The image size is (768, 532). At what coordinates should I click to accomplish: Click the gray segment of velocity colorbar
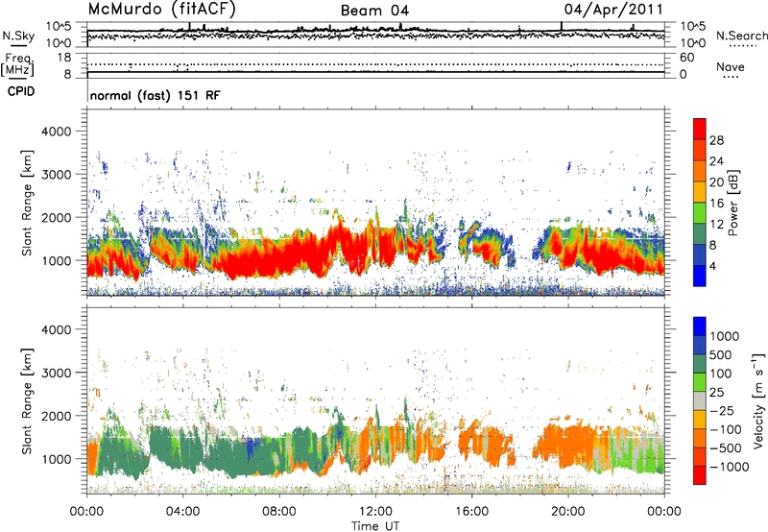coord(700,401)
